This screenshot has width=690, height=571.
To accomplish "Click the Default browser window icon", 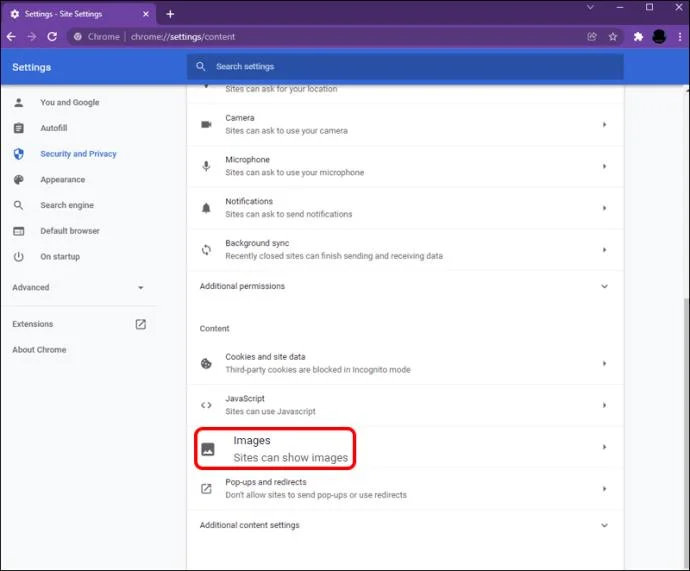I will point(18,231).
